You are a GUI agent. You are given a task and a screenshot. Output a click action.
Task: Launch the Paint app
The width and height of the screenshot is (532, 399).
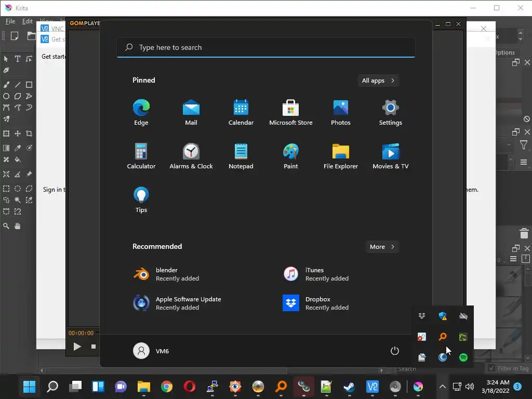click(291, 156)
